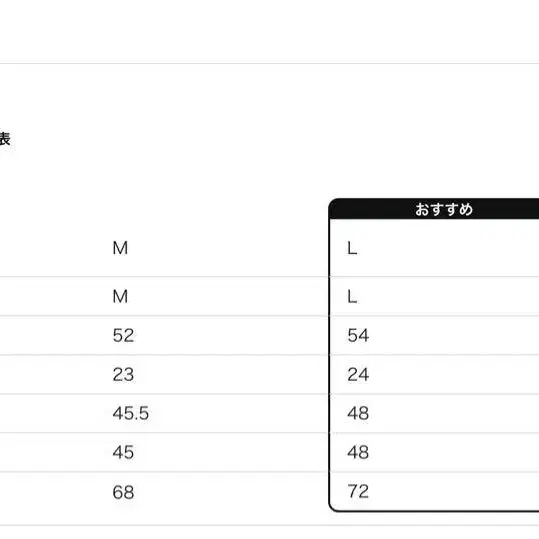Viewport: 539px width, 539px height.
Task: Click the first 48 in L column
Action: 358,413
